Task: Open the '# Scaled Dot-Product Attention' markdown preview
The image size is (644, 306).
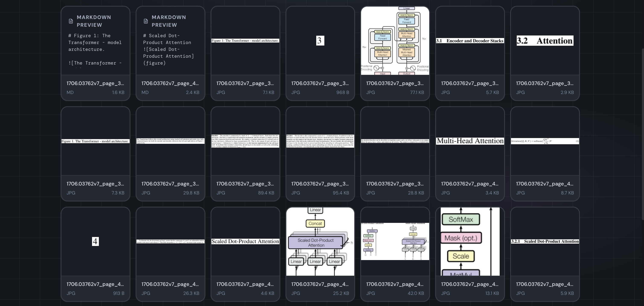Action: tap(170, 41)
